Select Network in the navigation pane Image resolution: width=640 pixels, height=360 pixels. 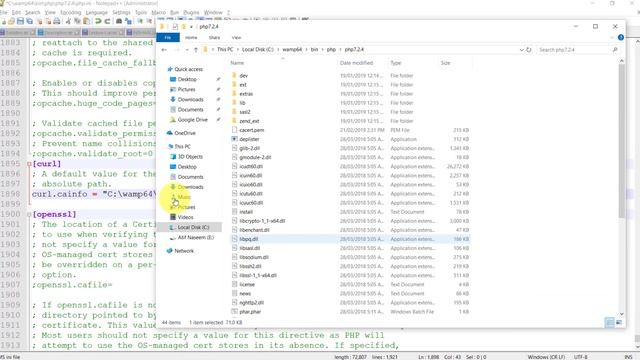point(180,251)
